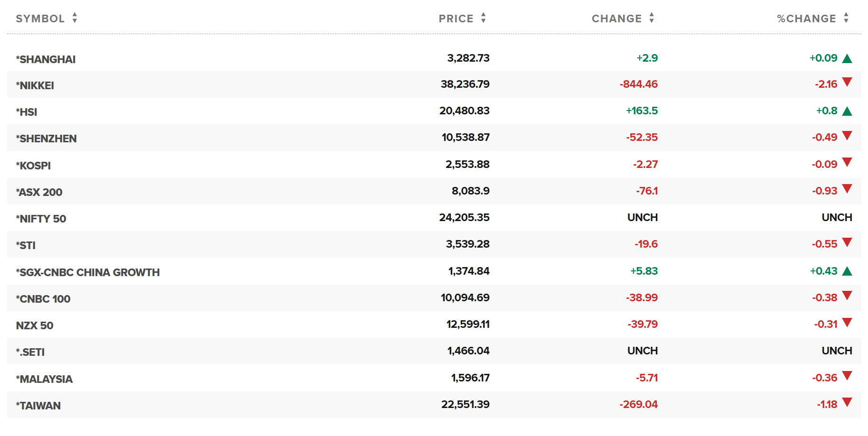The image size is (868, 436).
Task: Open the *.SETI index link
Action: pyautogui.click(x=30, y=352)
